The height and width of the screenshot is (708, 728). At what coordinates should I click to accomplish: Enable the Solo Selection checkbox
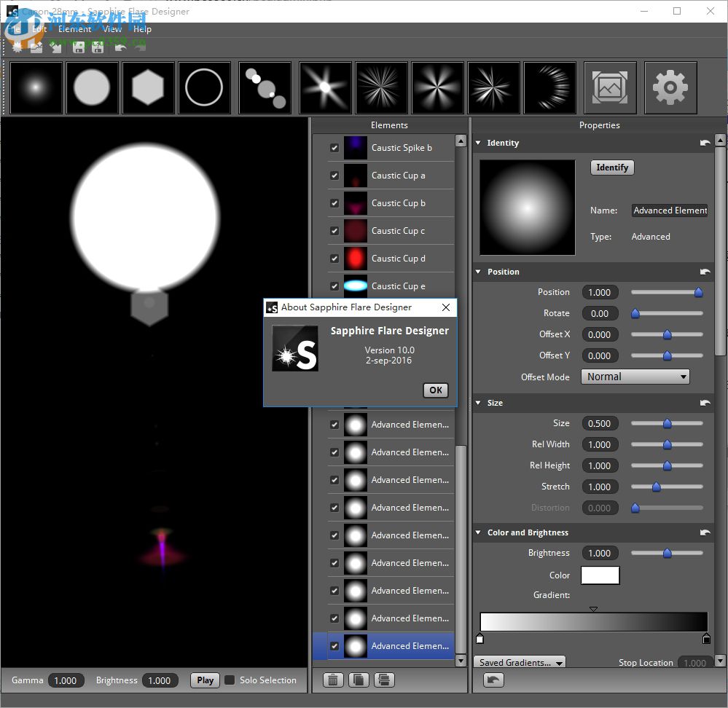tap(230, 680)
